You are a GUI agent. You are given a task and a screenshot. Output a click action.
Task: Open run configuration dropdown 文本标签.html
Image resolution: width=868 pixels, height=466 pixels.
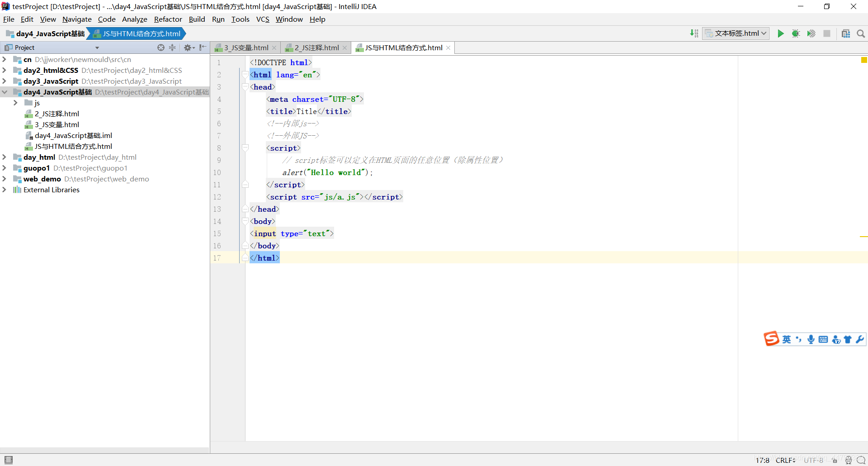click(x=736, y=33)
